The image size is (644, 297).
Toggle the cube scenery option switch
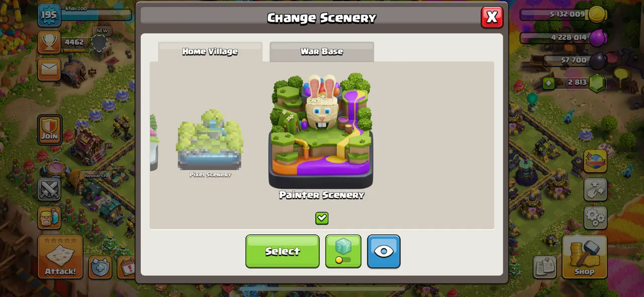point(343,251)
